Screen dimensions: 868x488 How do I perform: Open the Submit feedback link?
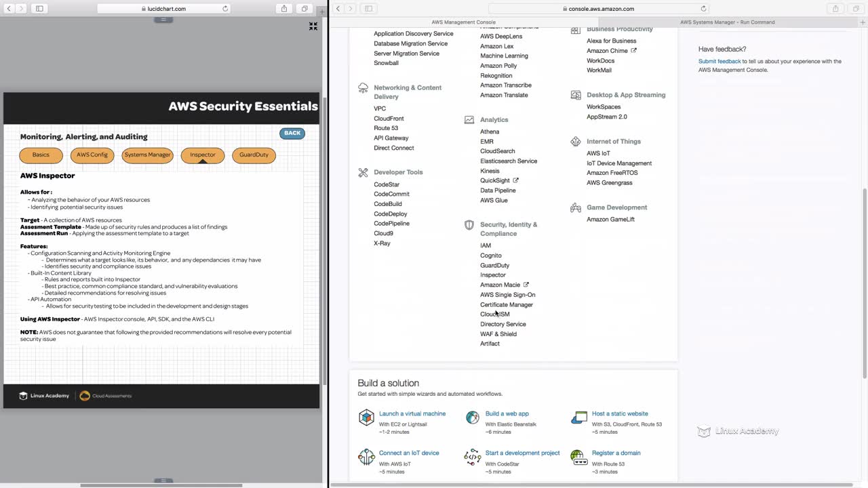click(719, 62)
